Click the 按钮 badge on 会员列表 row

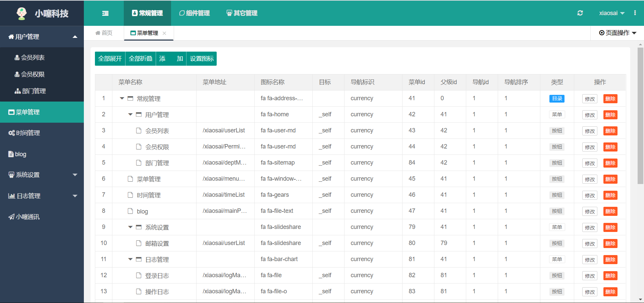point(557,131)
